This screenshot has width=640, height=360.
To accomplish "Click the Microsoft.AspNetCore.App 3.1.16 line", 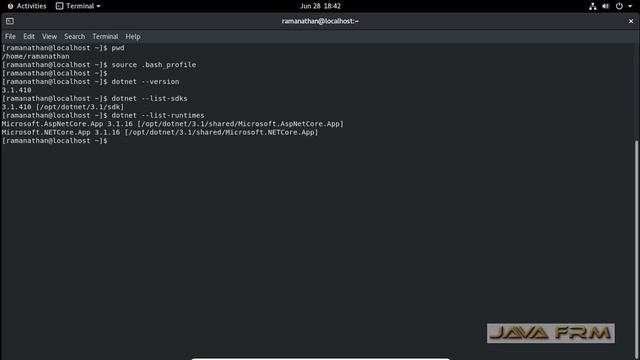I will 173,124.
